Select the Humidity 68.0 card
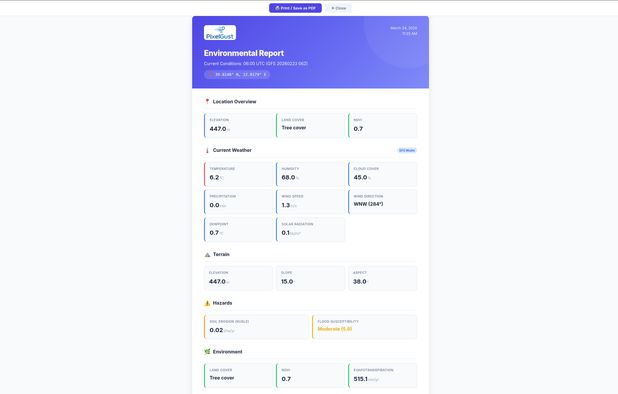Screen dimensions: 618x394 tap(311, 174)
